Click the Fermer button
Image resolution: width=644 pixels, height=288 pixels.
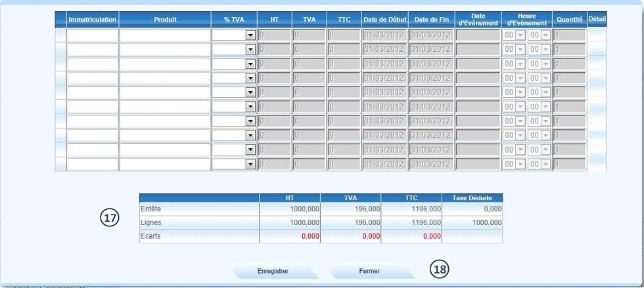(x=369, y=271)
